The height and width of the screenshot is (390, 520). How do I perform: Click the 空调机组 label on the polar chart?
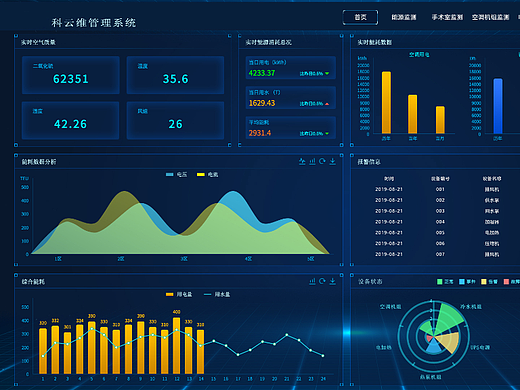pos(390,307)
